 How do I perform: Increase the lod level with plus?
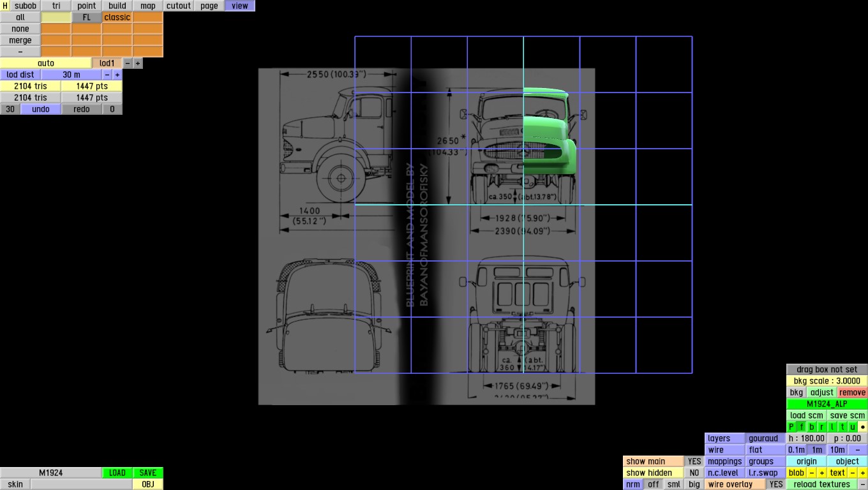coord(138,63)
